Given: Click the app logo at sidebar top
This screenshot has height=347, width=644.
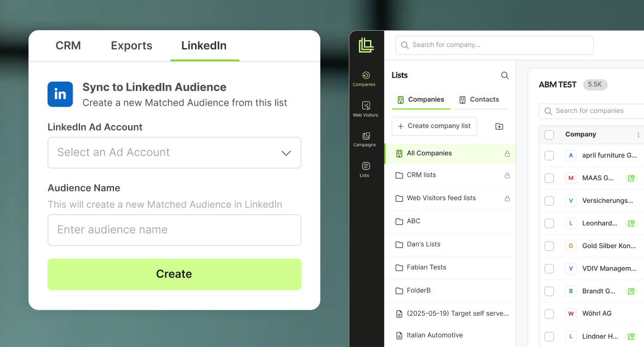Looking at the screenshot, I should 366,45.
